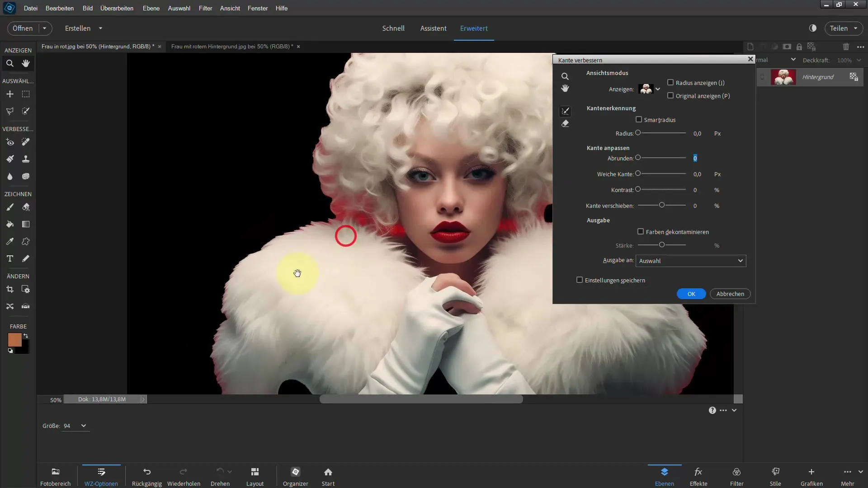This screenshot has width=868, height=488.
Task: Click Rückgängig undo button
Action: 147,477
